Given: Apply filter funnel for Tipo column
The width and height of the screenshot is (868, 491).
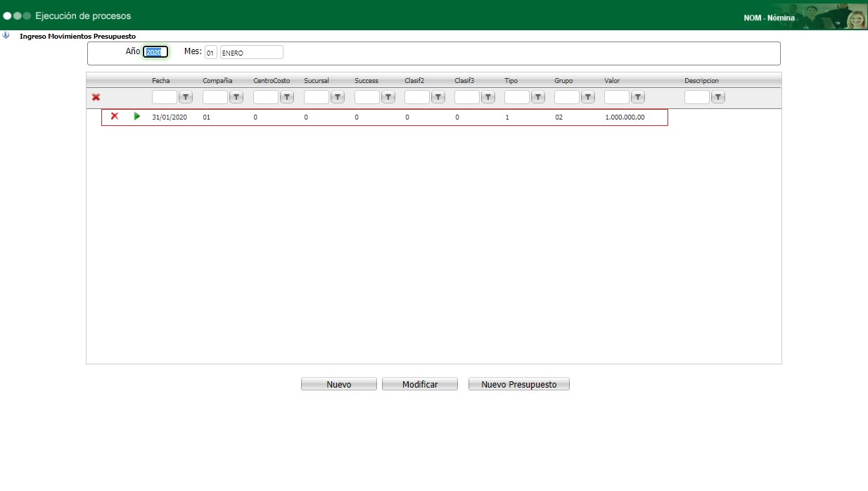Looking at the screenshot, I should point(538,97).
